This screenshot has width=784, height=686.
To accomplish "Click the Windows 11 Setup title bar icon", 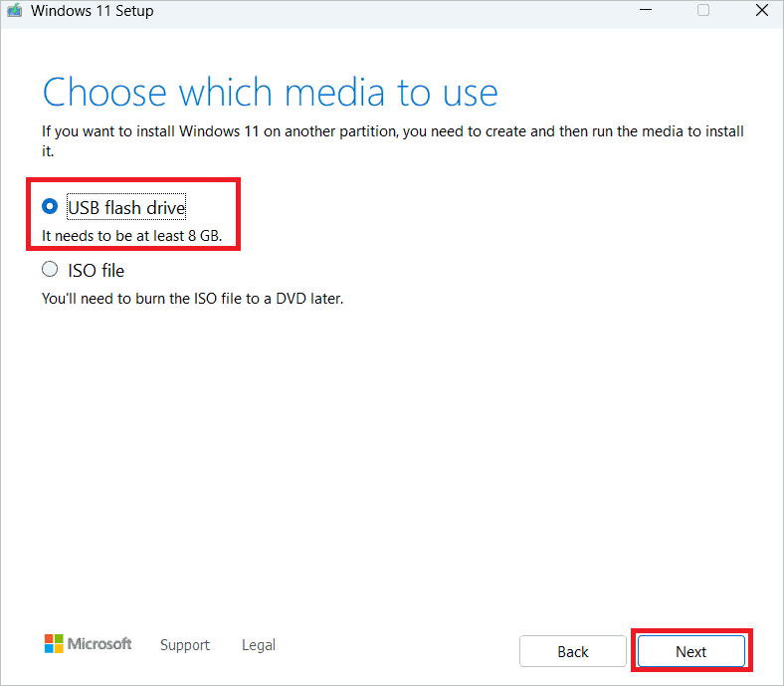I will coord(14,10).
